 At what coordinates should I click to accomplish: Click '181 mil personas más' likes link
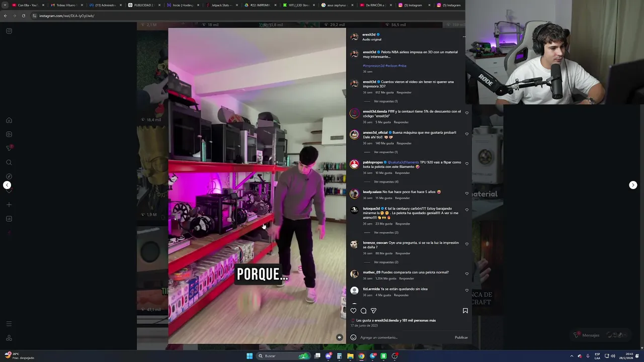(x=419, y=320)
